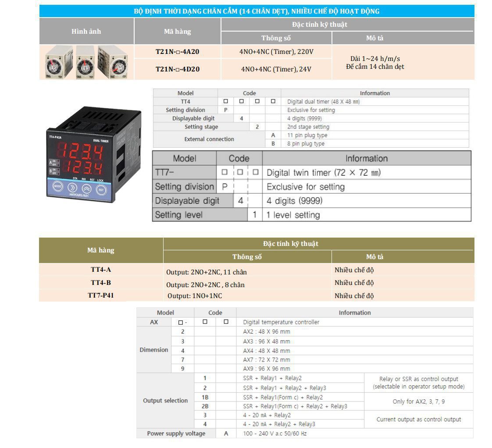
Task: Click the upper red 123.4 display
Action: coord(82,153)
